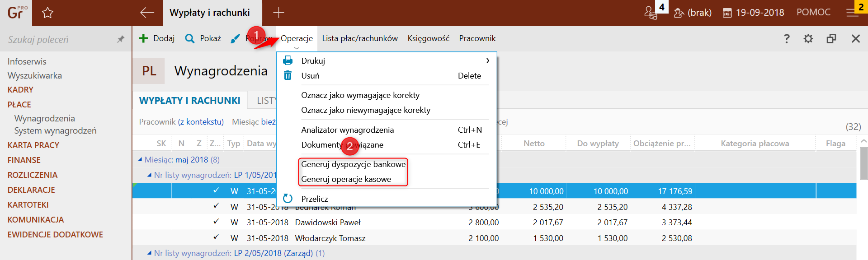The height and width of the screenshot is (260, 868).
Task: Sort by the Netto column header
Action: pos(534,144)
